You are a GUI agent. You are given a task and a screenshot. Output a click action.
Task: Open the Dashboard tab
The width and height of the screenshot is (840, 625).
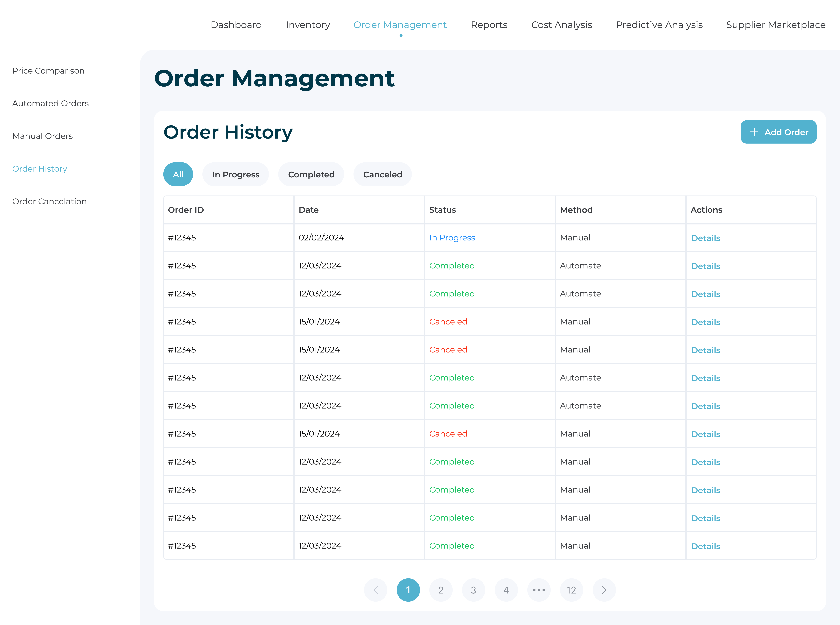(236, 25)
